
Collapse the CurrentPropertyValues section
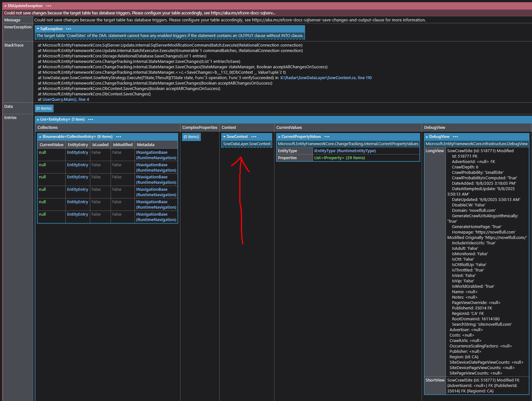click(279, 137)
